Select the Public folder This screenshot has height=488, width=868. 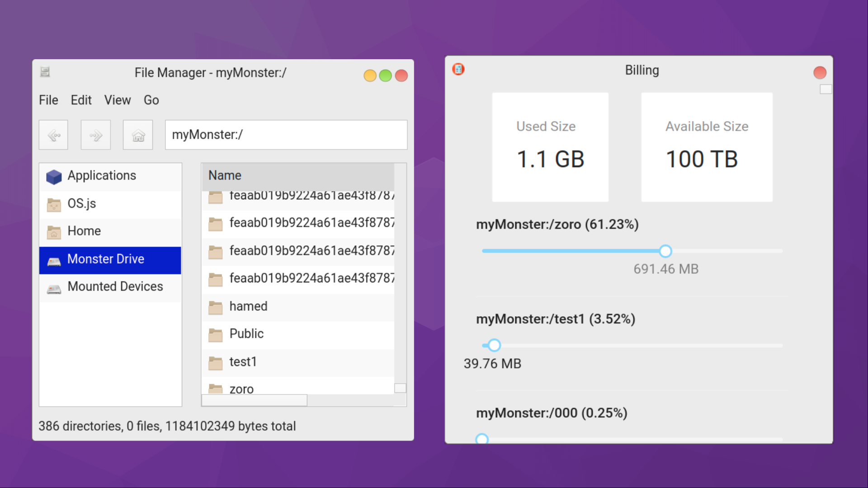coord(246,334)
